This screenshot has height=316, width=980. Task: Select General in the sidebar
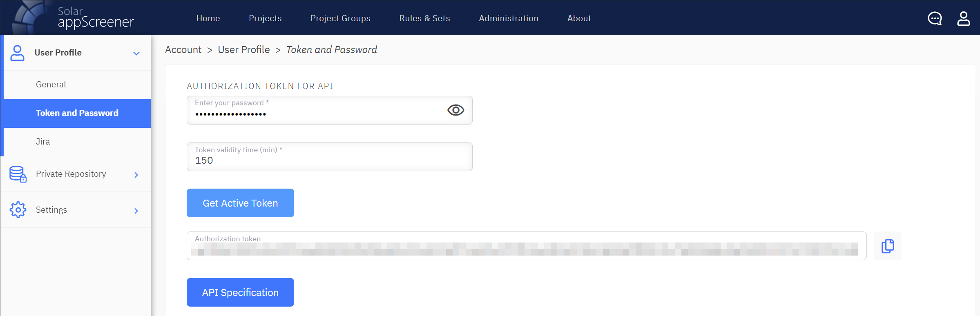click(x=51, y=85)
